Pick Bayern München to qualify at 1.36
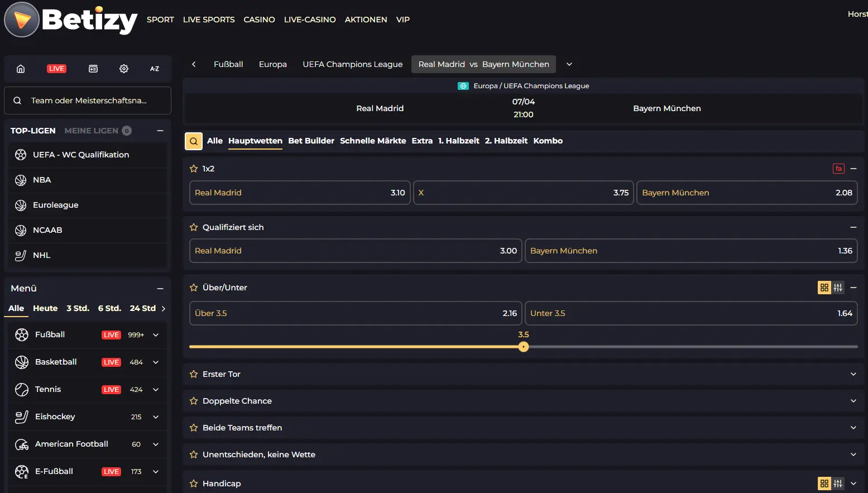Viewport: 868px width, 493px height. pos(691,251)
